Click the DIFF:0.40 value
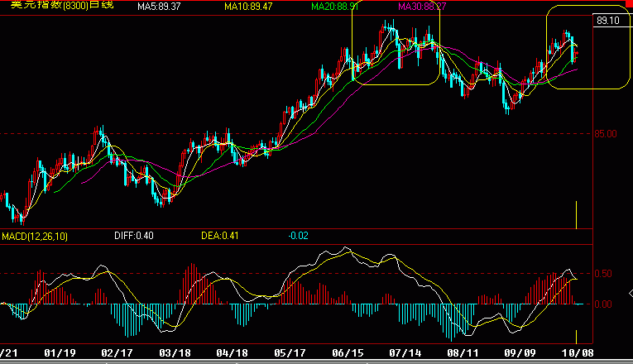Screen dimensions: 633x364 pyautogui.click(x=133, y=236)
